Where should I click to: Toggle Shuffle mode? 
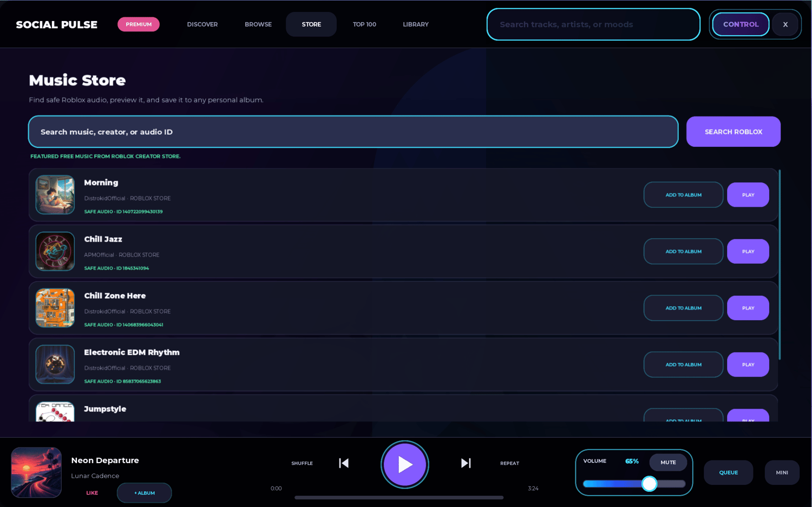(x=302, y=463)
